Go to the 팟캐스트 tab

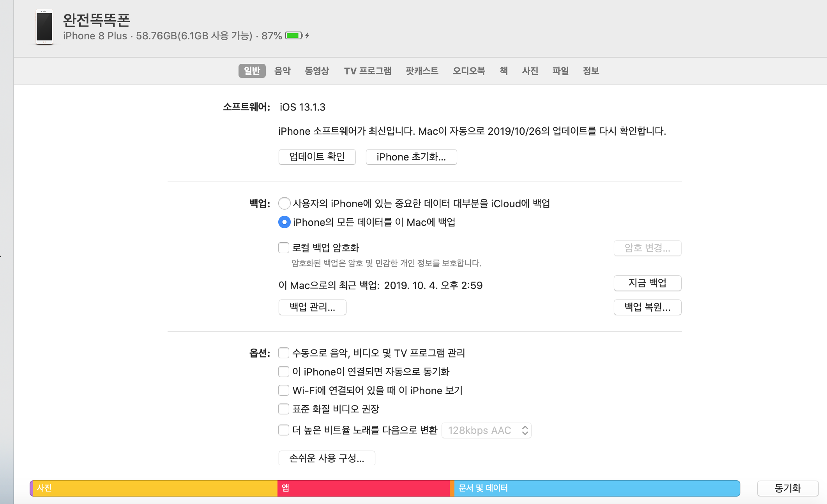[x=422, y=71]
